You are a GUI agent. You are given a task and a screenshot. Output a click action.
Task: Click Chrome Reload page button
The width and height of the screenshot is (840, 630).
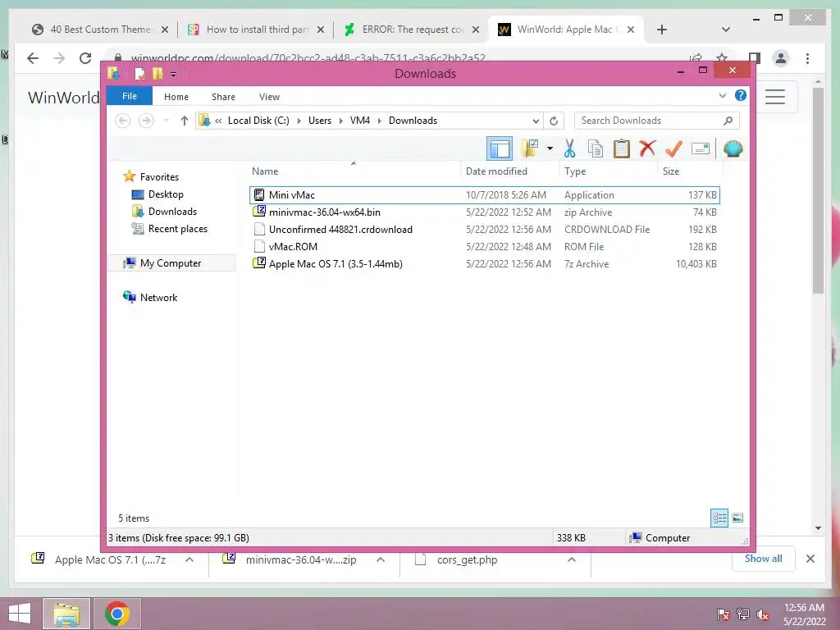tap(85, 58)
